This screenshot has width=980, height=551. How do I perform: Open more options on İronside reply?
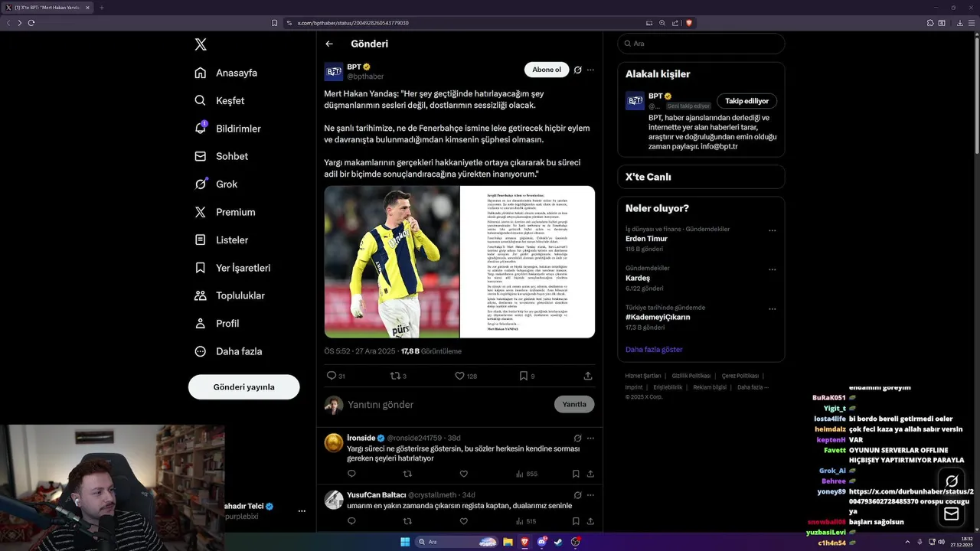pyautogui.click(x=590, y=438)
